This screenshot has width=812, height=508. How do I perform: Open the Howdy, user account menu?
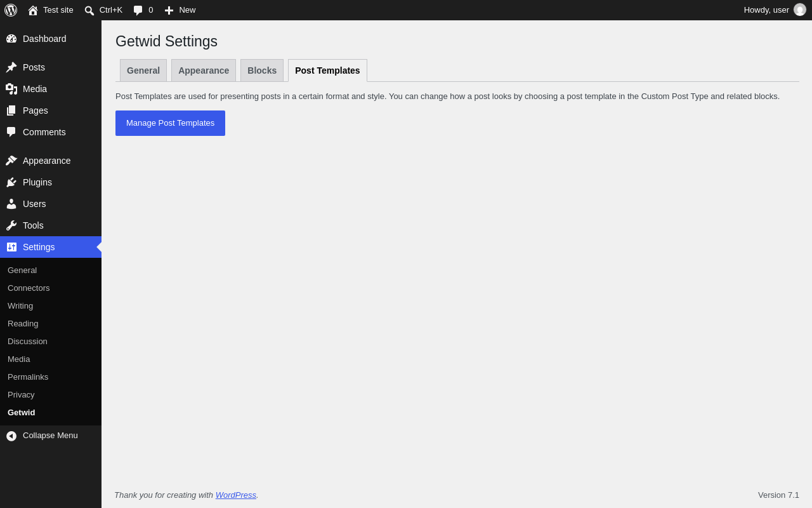(775, 10)
